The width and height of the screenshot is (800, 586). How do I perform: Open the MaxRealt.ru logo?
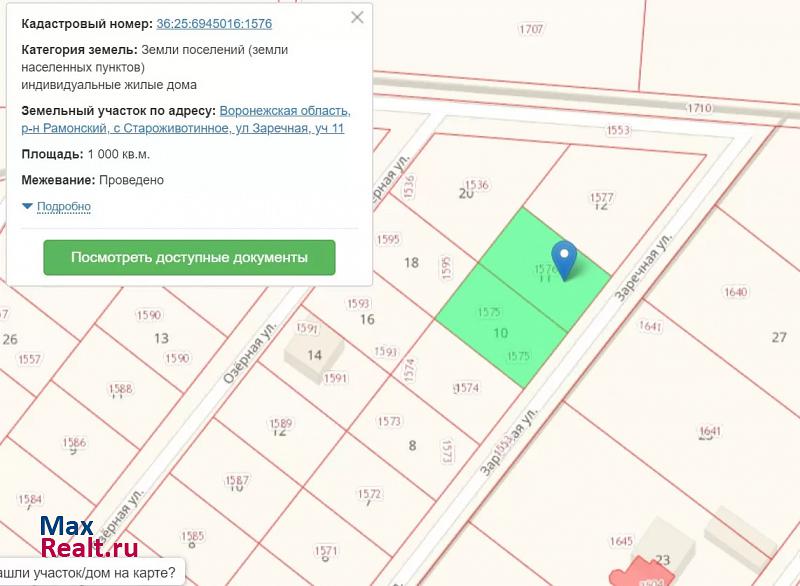click(x=88, y=537)
